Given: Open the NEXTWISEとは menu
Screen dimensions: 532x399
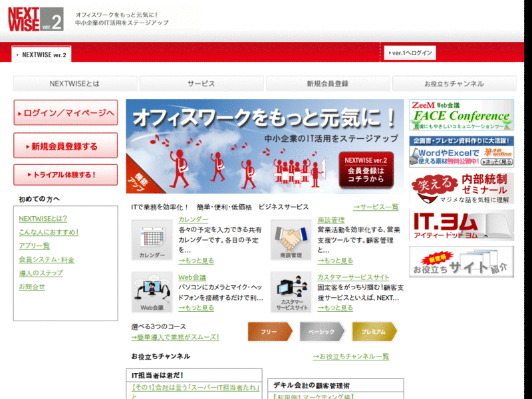Looking at the screenshot, I should tap(75, 84).
